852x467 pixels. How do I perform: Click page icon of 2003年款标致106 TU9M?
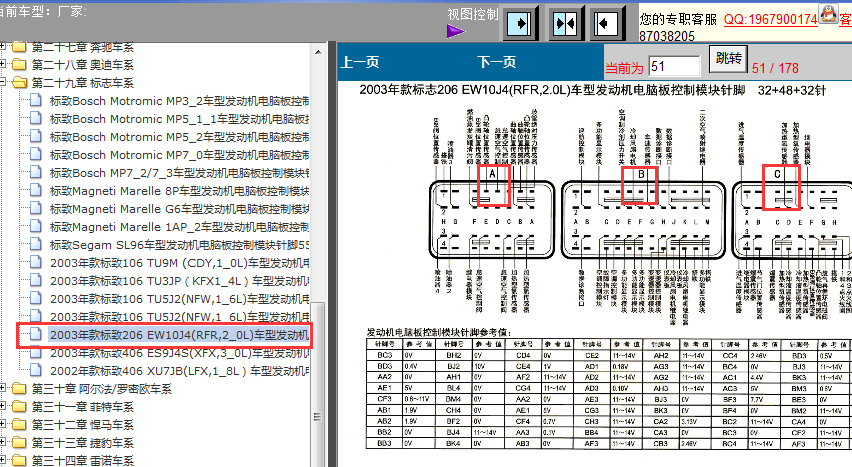click(x=36, y=263)
